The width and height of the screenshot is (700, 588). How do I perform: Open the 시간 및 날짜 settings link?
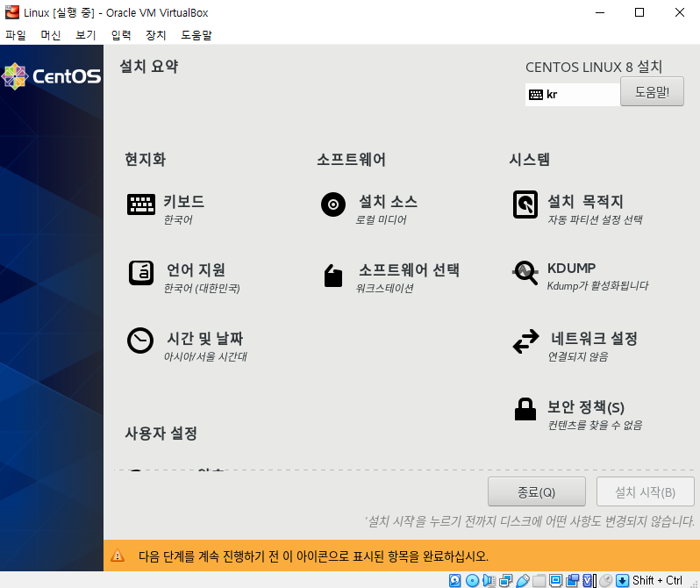pyautogui.click(x=205, y=338)
